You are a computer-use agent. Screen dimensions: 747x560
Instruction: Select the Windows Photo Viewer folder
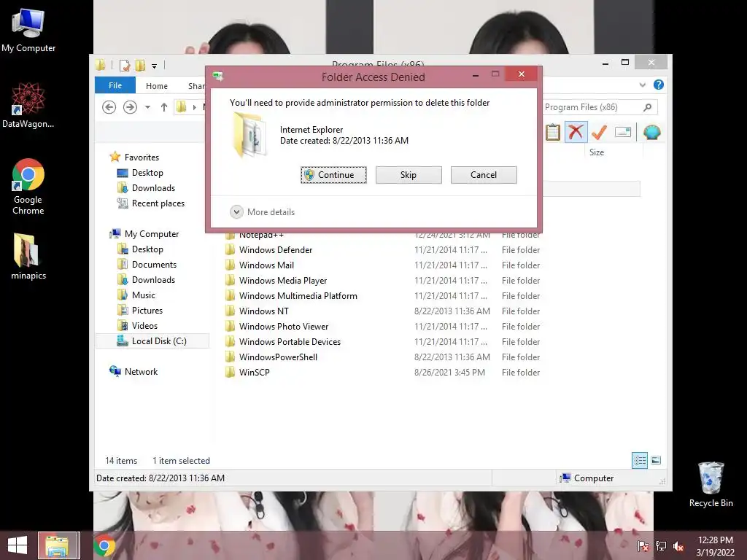tap(284, 326)
